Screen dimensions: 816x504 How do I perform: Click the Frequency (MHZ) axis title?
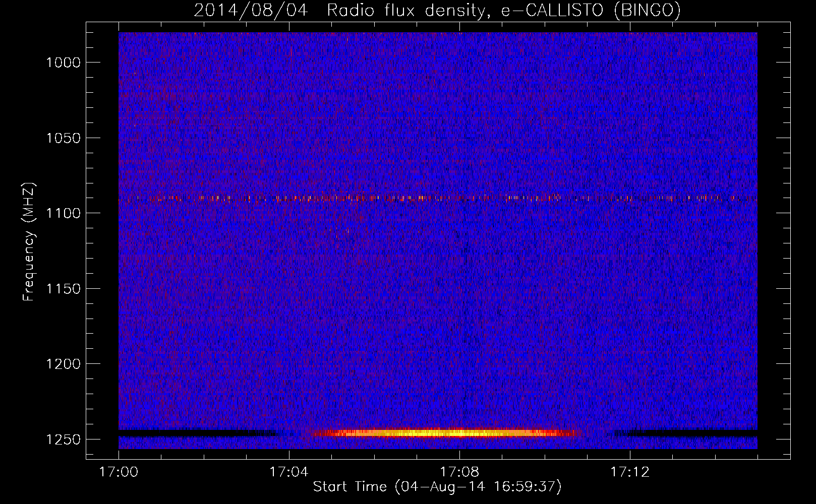tap(29, 242)
